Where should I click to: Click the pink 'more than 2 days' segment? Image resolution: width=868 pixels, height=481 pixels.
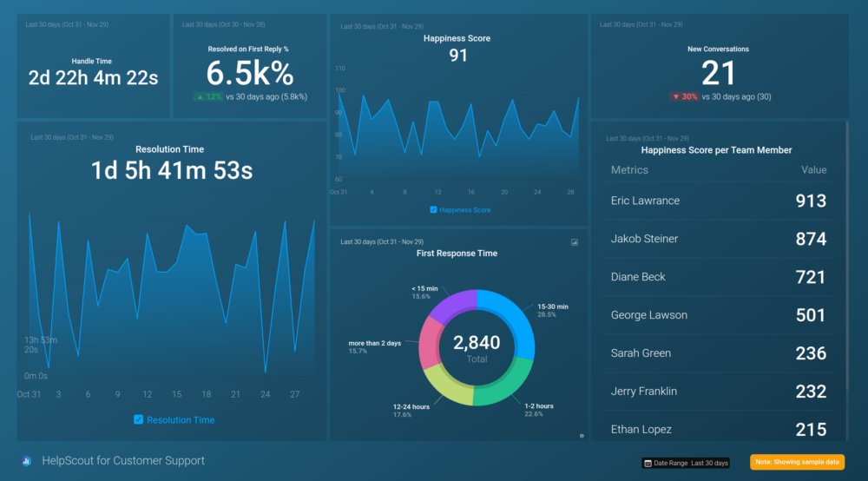coord(431,344)
